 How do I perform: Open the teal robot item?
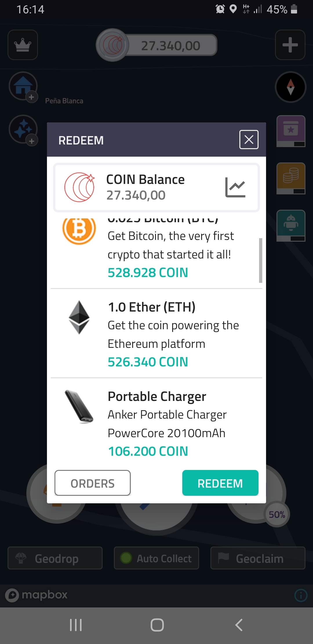[x=291, y=226]
